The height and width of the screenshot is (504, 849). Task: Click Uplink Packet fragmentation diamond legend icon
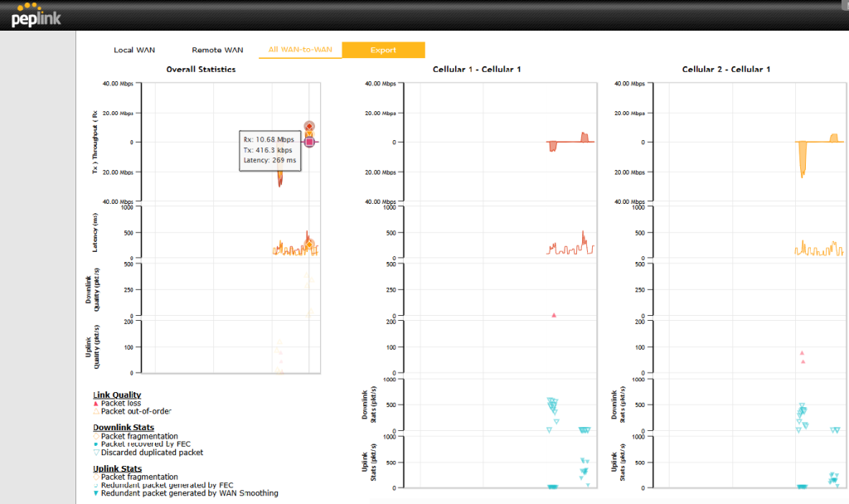tap(96, 477)
